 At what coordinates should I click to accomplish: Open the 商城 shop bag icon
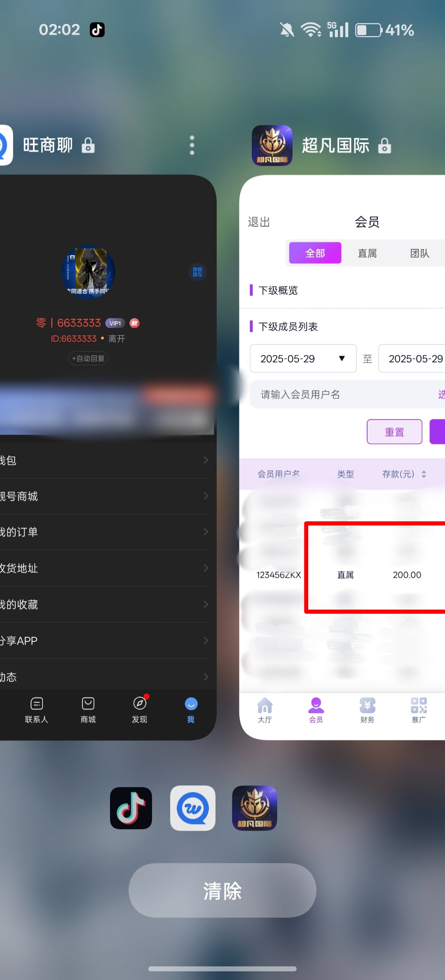click(x=88, y=704)
